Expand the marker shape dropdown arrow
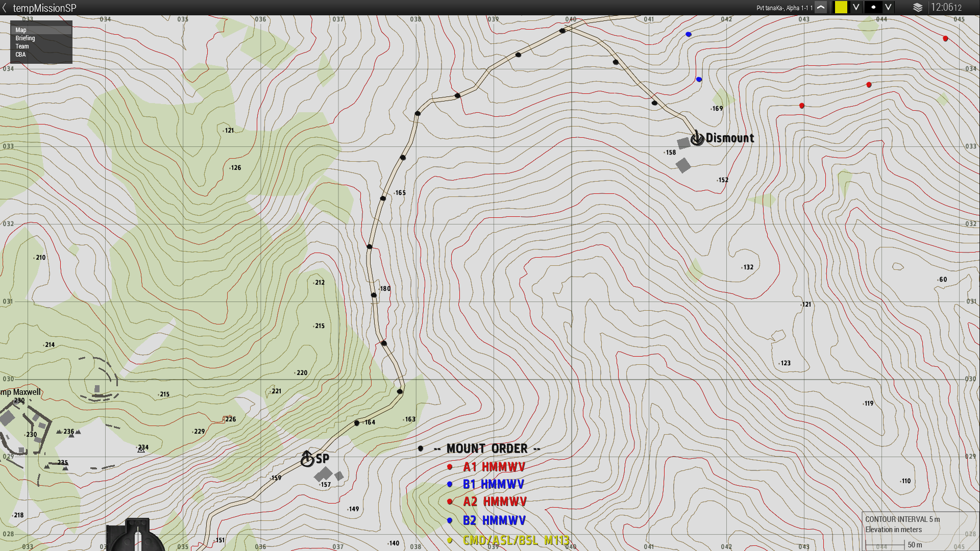Viewport: 980px width, 551px height. [888, 8]
